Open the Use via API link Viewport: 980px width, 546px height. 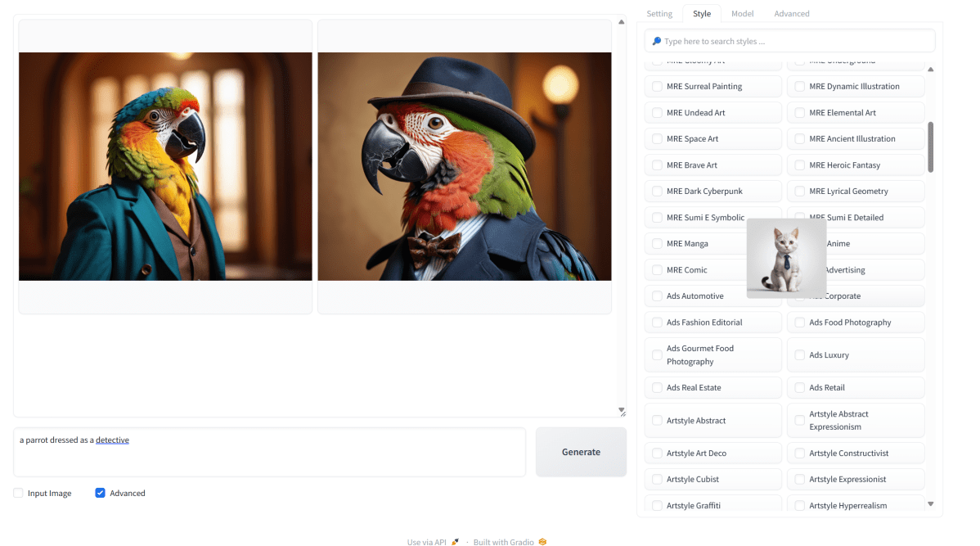click(x=427, y=542)
